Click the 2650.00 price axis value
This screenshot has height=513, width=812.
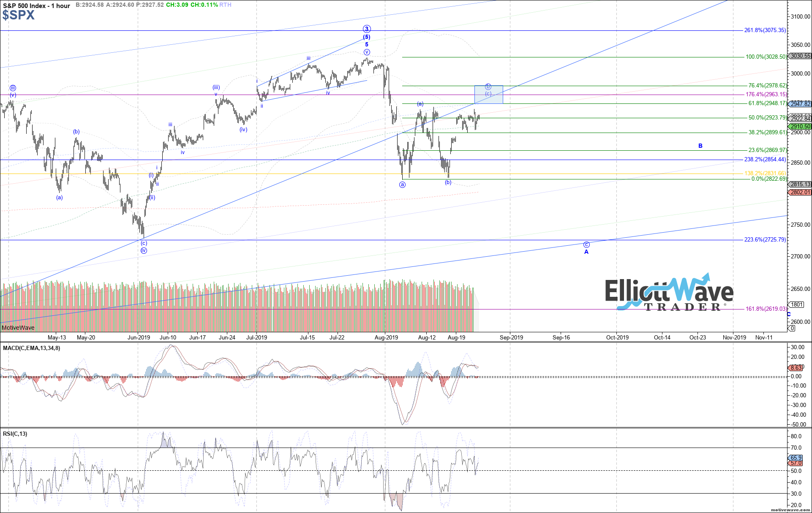(801, 289)
